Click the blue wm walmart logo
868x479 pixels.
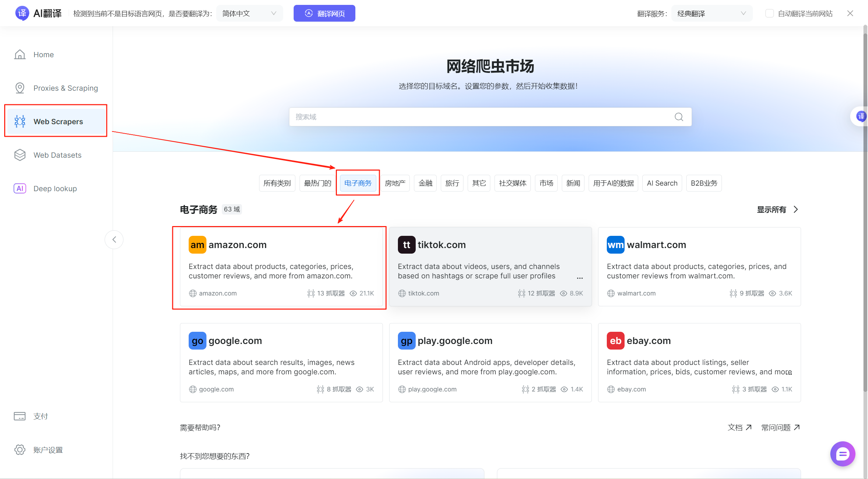pos(616,245)
